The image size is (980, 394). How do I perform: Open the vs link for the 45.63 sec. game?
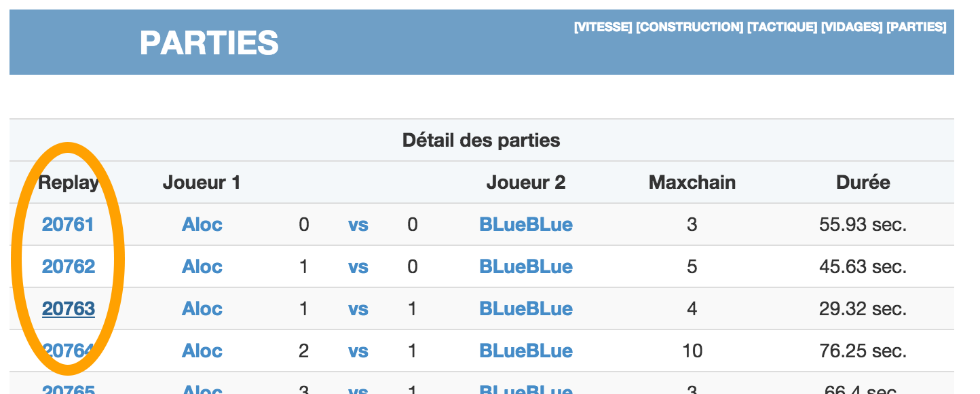[358, 267]
